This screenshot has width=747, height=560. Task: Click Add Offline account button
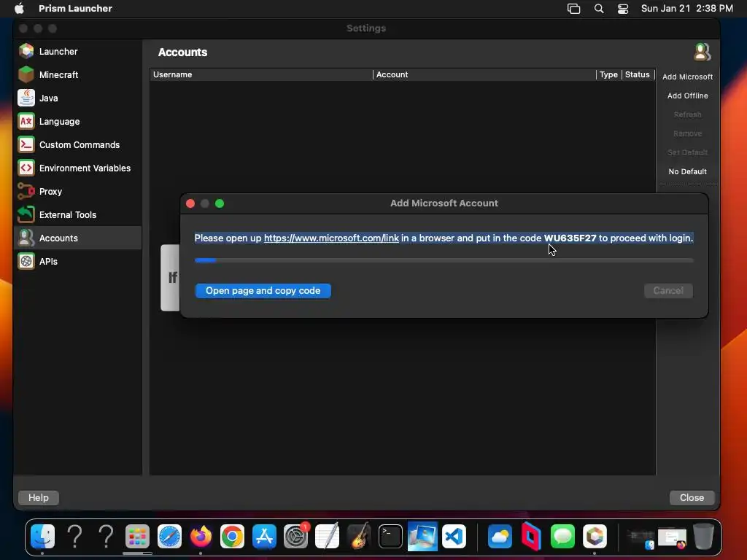click(x=687, y=96)
